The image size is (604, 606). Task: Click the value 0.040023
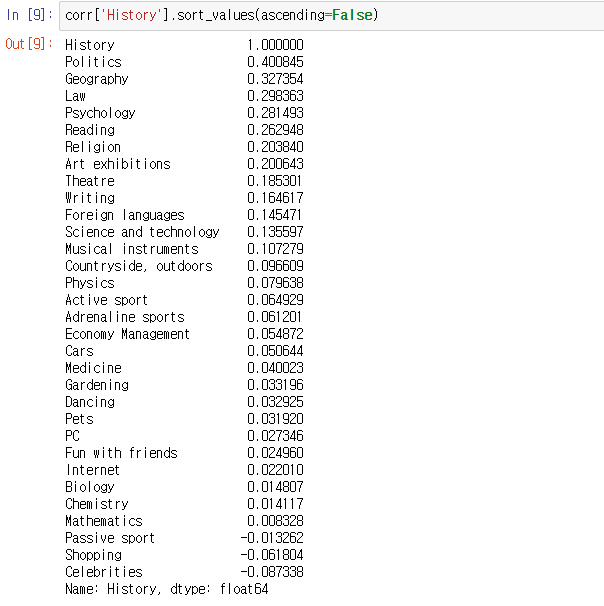coord(275,368)
